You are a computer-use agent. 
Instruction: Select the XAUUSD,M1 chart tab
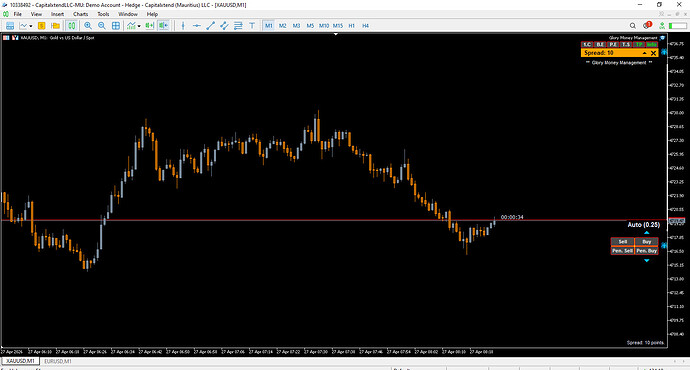[x=20, y=361]
